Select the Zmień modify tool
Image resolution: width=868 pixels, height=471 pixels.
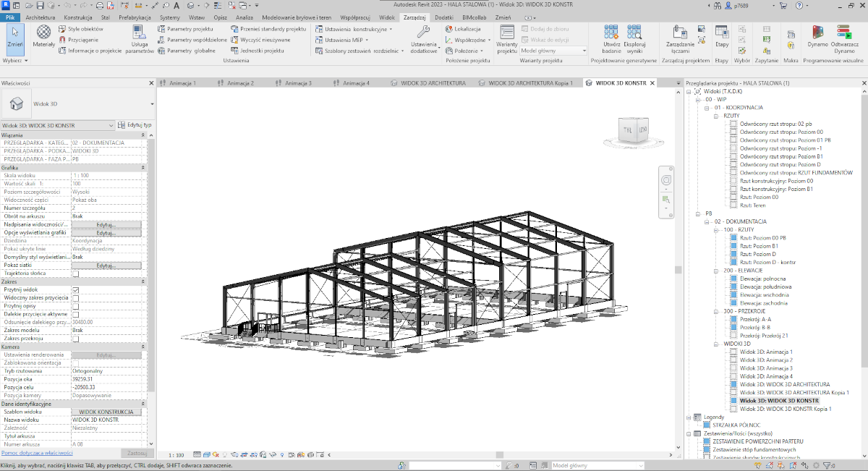pyautogui.click(x=15, y=35)
